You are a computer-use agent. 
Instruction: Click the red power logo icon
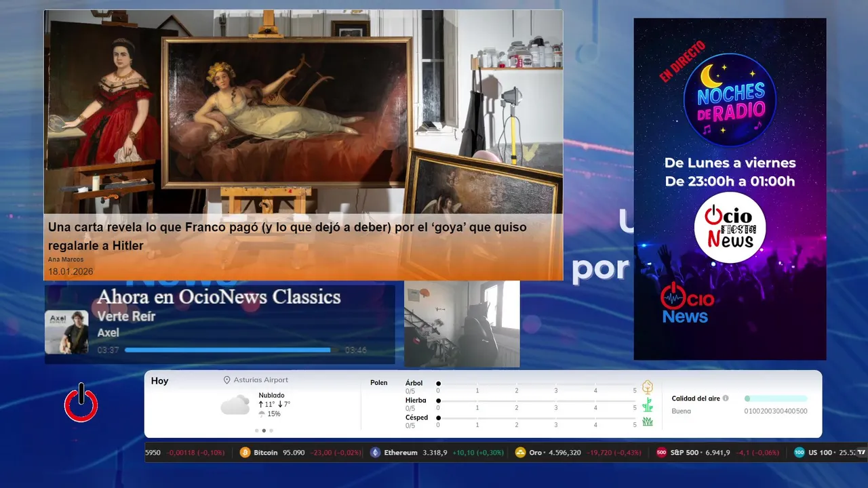tap(81, 403)
